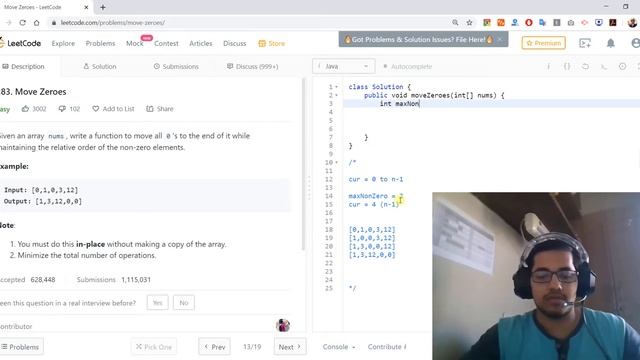Image resolution: width=640 pixels, height=360 pixels.
Task: Open the notifications bell
Action: pyautogui.click(x=611, y=43)
